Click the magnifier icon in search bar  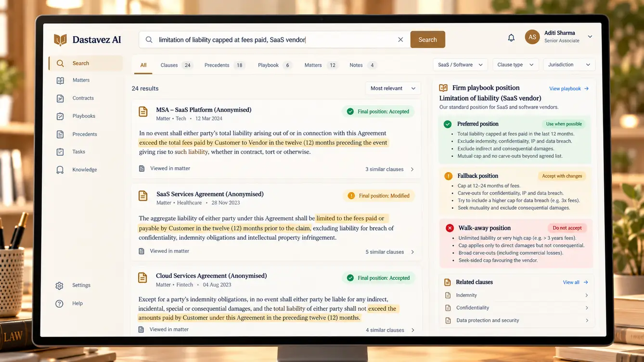pos(149,40)
